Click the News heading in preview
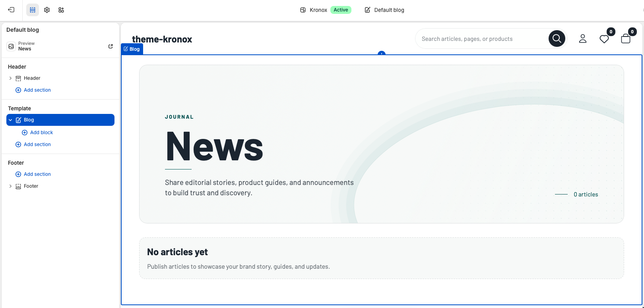This screenshot has width=644, height=308. (x=214, y=146)
